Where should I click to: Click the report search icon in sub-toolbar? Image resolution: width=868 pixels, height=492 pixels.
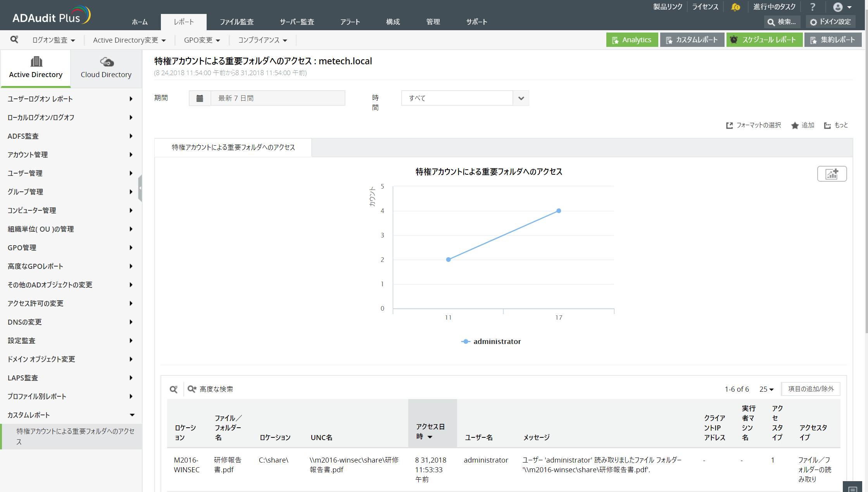click(x=14, y=40)
